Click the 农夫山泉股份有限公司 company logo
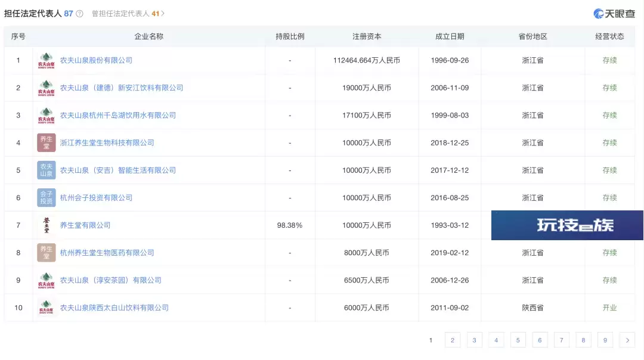644x360 pixels. point(47,60)
